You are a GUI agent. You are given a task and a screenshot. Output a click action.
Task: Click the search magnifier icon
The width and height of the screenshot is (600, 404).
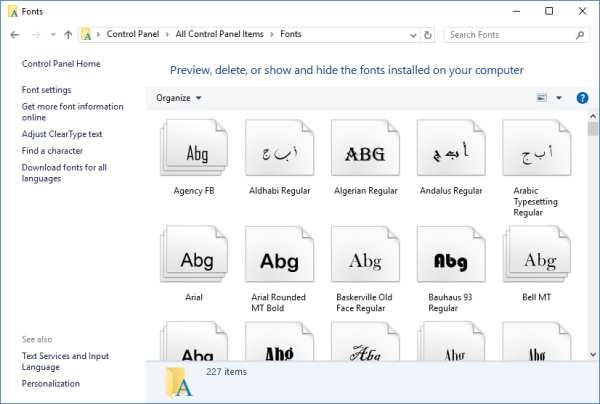[x=580, y=35]
